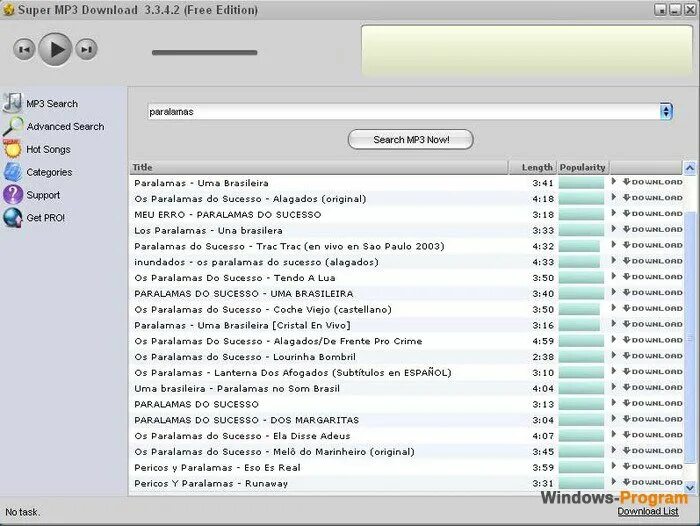Download MEU ERRO - PARALAMAS DO SUCESSO
Viewport: 700px width, 526px height.
652,214
